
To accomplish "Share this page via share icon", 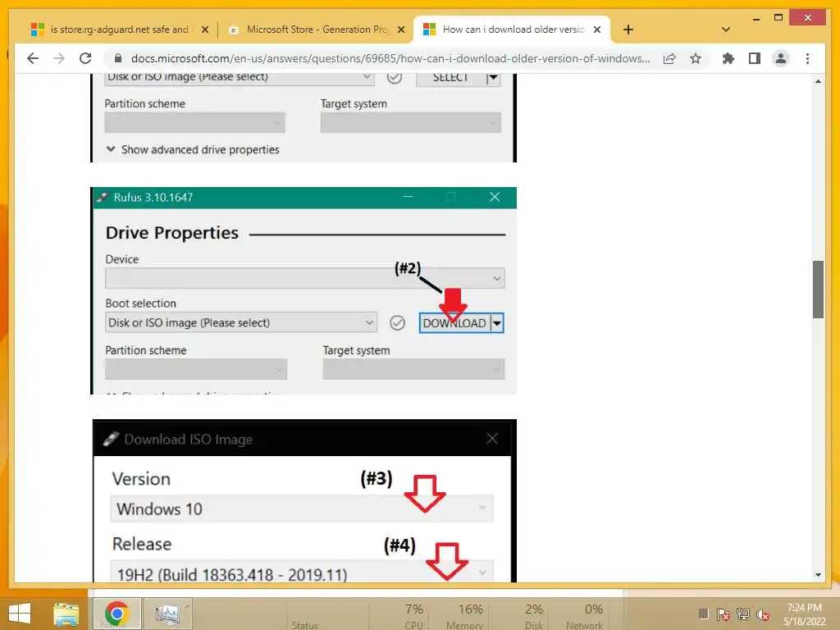I will coord(669,58).
